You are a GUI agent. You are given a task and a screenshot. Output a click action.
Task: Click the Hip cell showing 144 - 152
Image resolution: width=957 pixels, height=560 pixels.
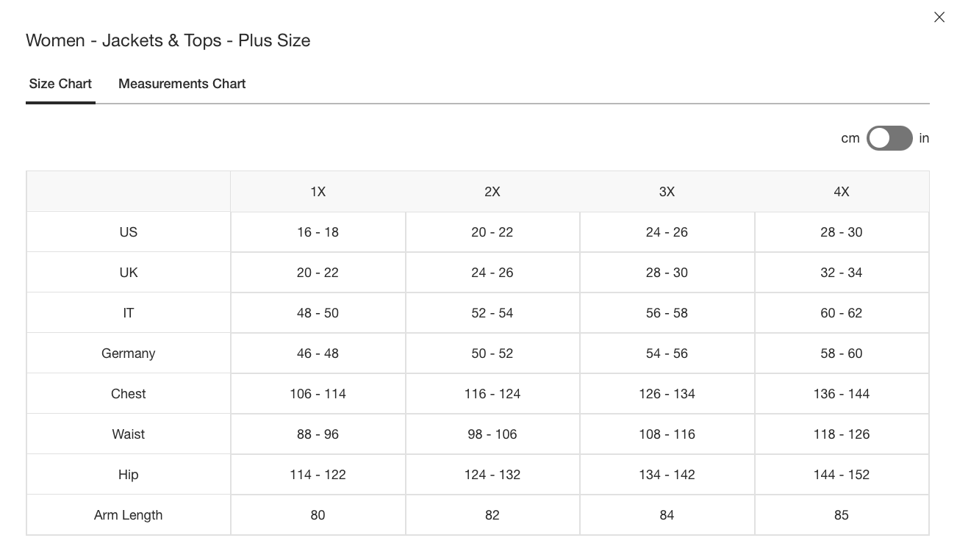tap(842, 475)
